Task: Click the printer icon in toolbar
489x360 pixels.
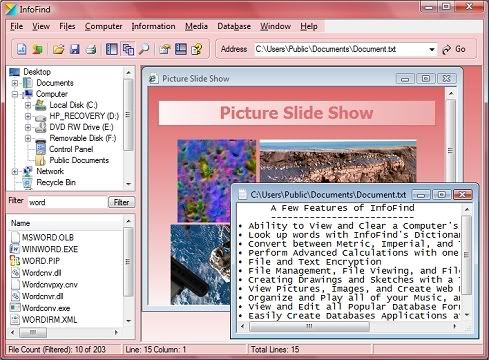Action: click(x=91, y=49)
